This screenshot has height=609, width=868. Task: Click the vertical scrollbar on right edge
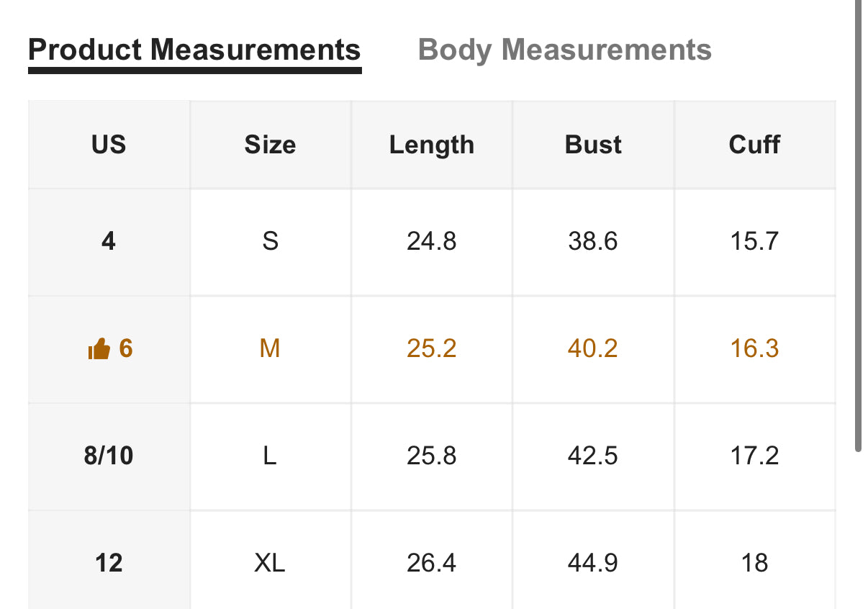tap(858, 225)
